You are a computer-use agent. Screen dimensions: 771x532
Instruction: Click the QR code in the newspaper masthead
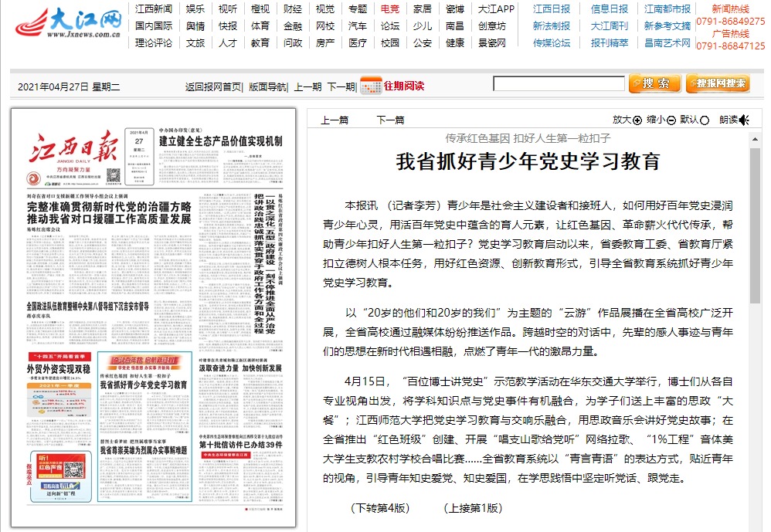point(114,176)
